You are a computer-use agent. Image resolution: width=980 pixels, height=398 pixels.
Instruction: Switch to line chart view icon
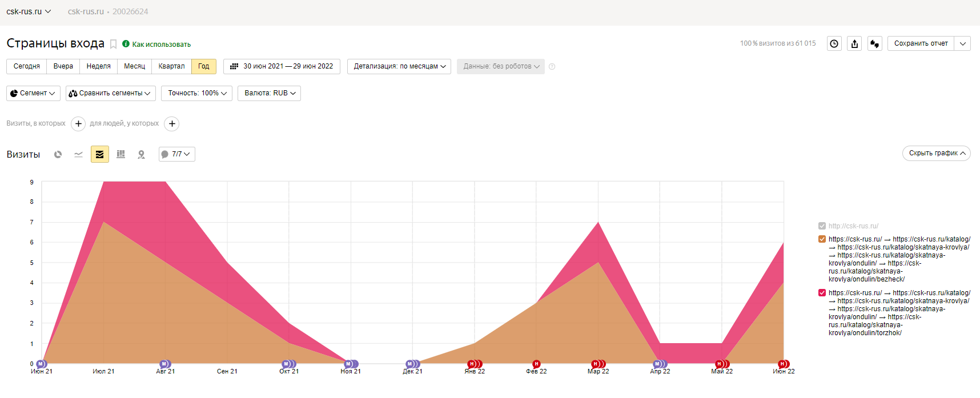pos(79,154)
